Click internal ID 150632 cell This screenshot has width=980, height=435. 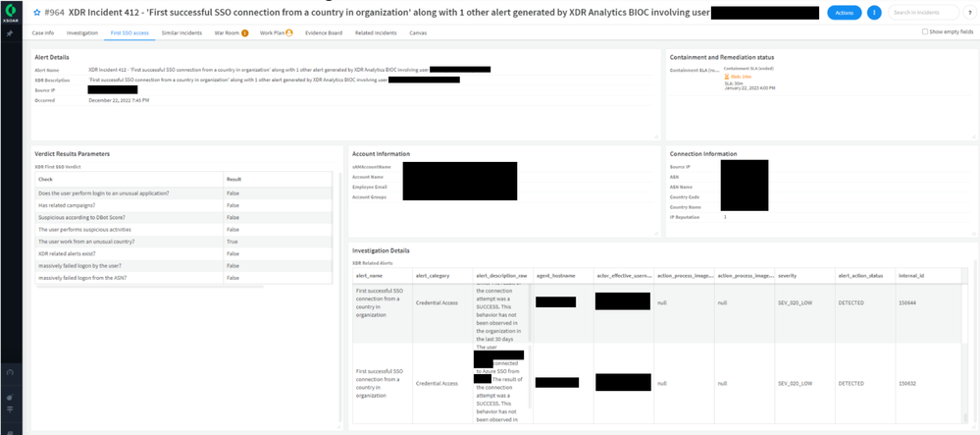(x=906, y=383)
